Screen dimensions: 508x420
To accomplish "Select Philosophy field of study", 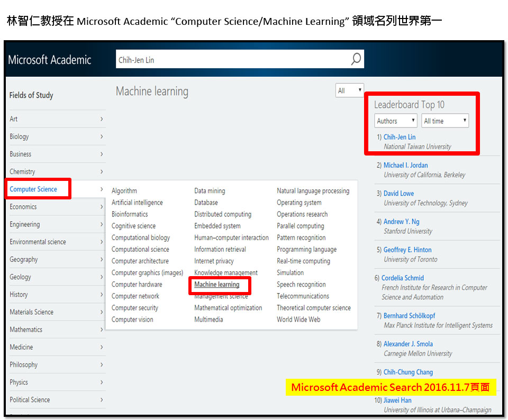I will [x=24, y=364].
